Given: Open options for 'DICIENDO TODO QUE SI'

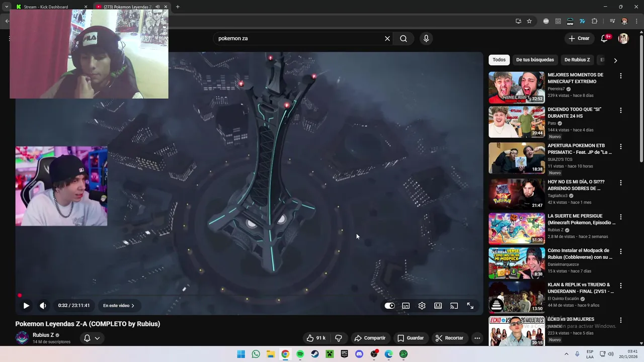Looking at the screenshot, I should [x=621, y=110].
